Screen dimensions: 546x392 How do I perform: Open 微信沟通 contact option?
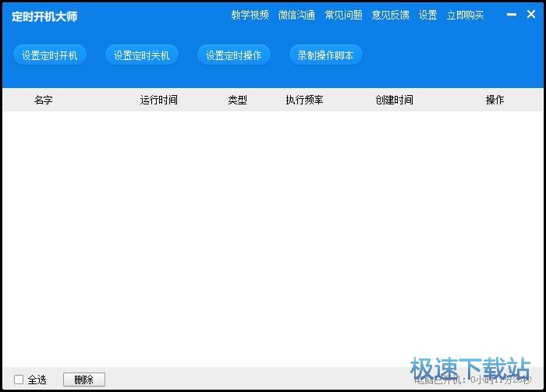(x=296, y=15)
